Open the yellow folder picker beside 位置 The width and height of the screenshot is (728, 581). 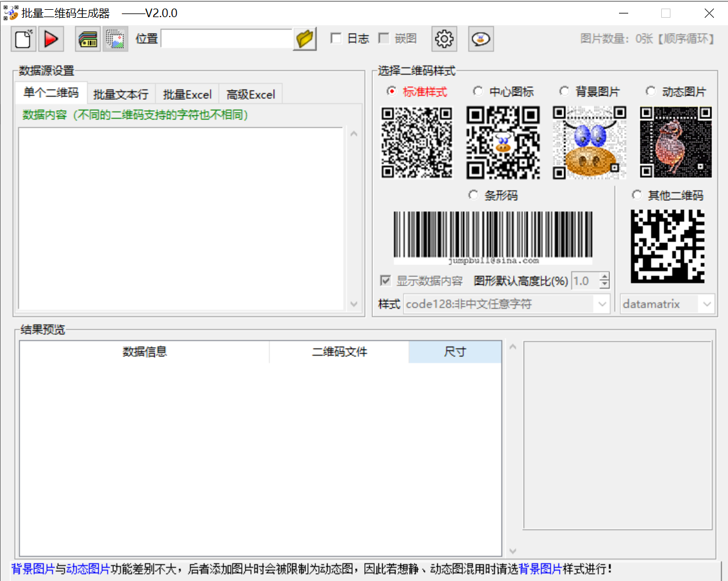pyautogui.click(x=304, y=38)
